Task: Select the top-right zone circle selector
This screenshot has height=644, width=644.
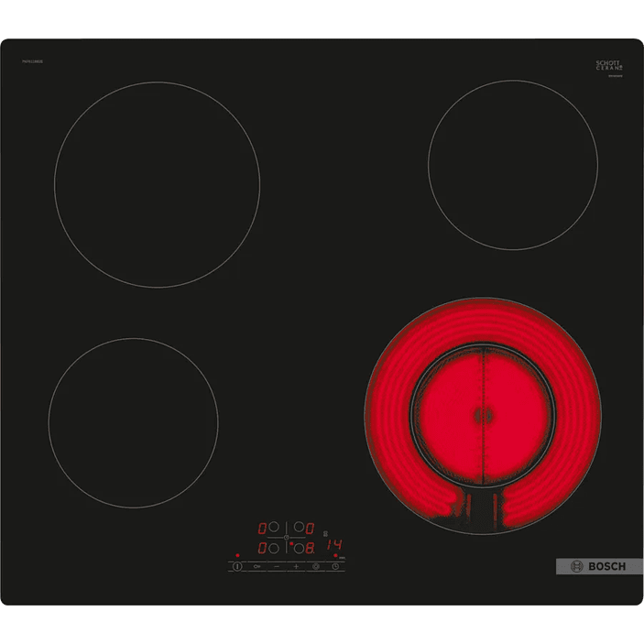Action: click(x=298, y=529)
